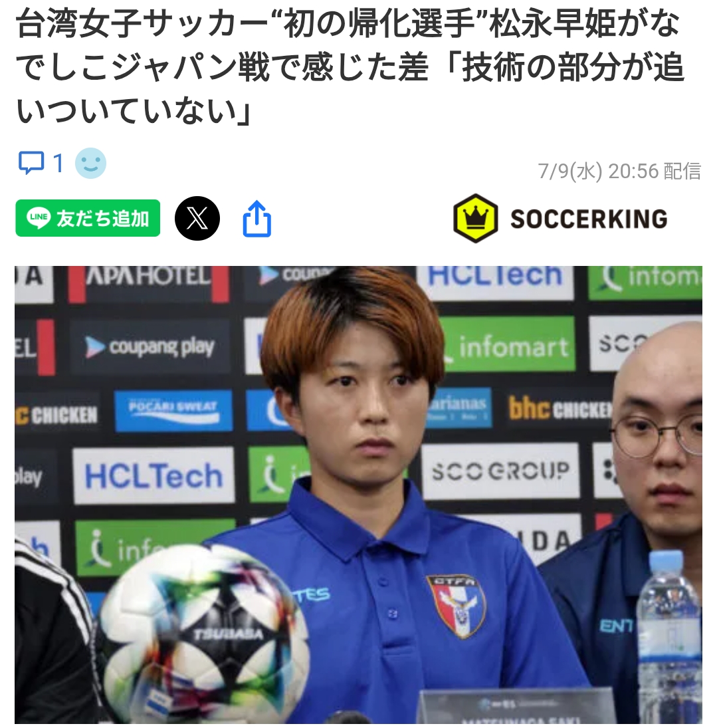Tap the smiley face reaction icon
This screenshot has width=717, height=728.
pos(90,163)
